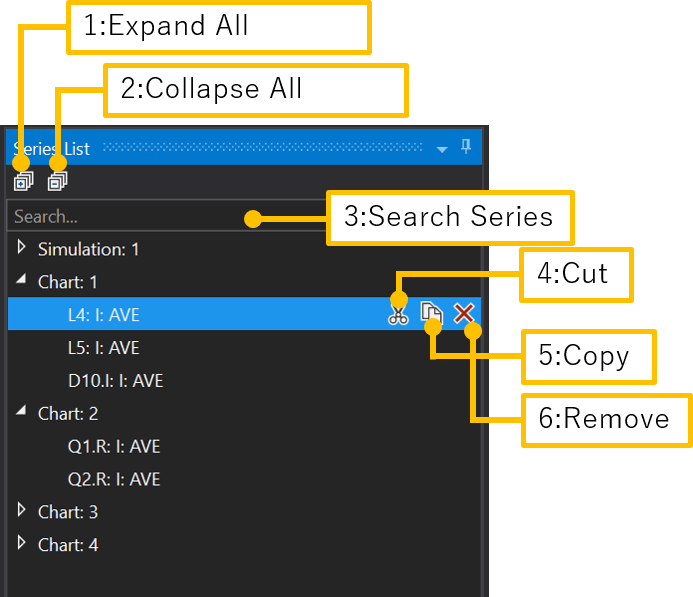693x597 pixels.
Task: Select the L4: I: AVE row
Action: tap(244, 314)
